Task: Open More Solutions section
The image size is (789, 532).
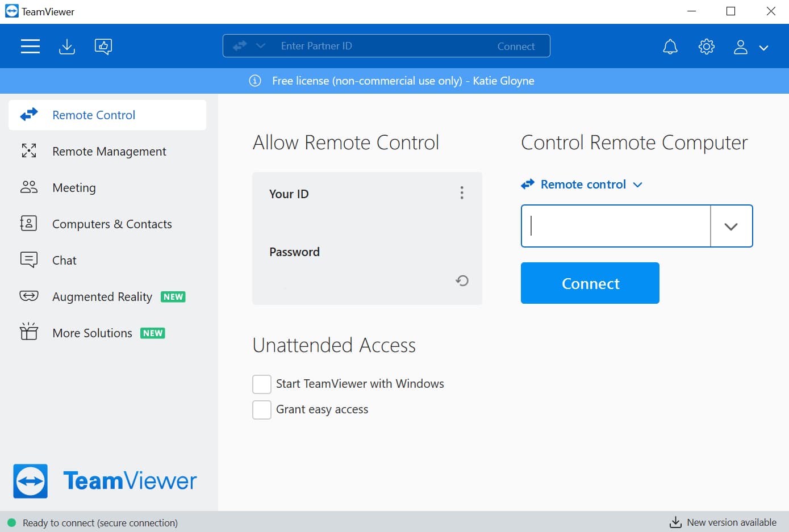Action: point(107,333)
